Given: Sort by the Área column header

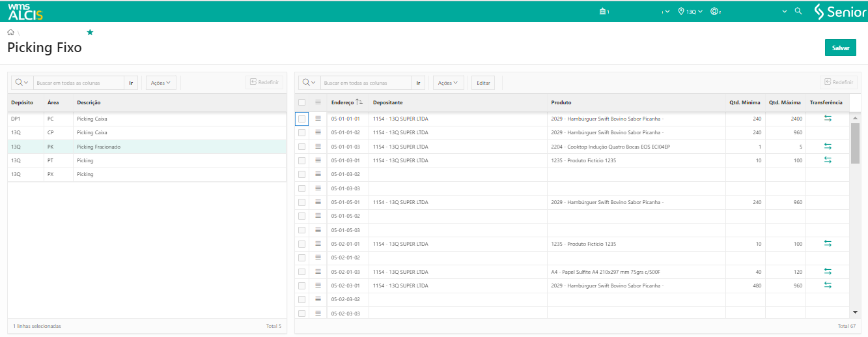Looking at the screenshot, I should 53,102.
